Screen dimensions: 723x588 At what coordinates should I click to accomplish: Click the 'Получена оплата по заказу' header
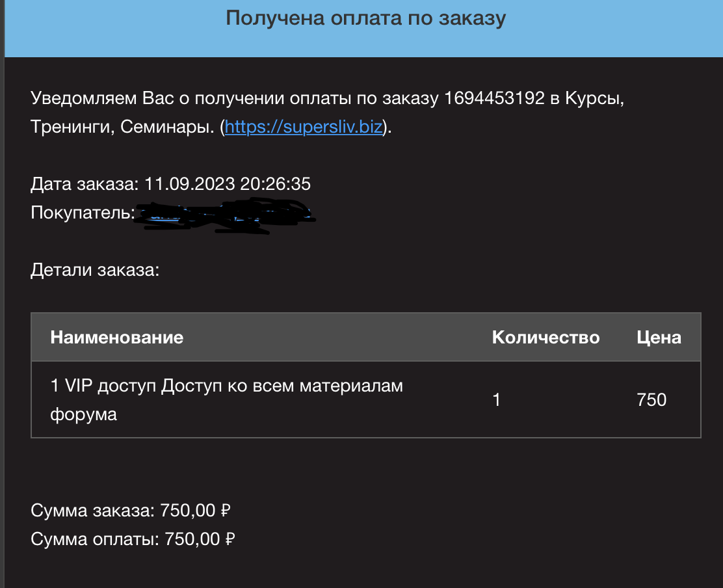(x=365, y=18)
